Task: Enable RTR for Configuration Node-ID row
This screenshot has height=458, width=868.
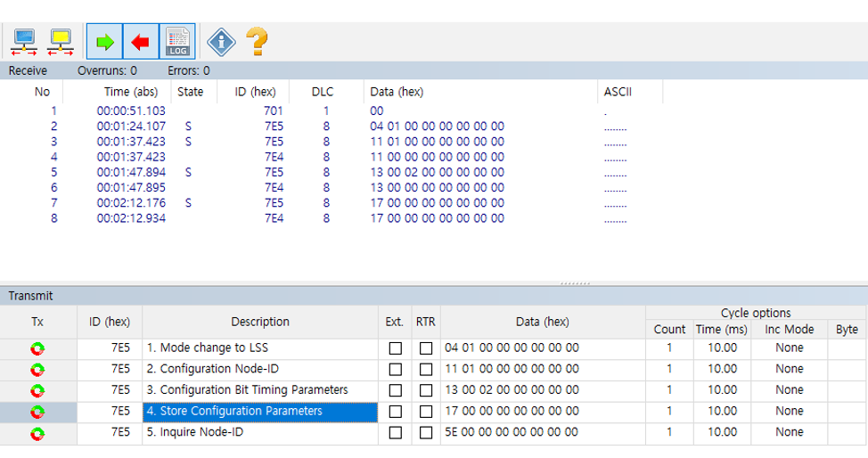Action: (x=426, y=370)
